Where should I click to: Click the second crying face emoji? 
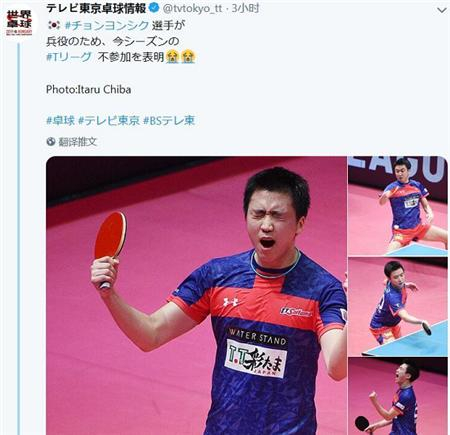188,57
